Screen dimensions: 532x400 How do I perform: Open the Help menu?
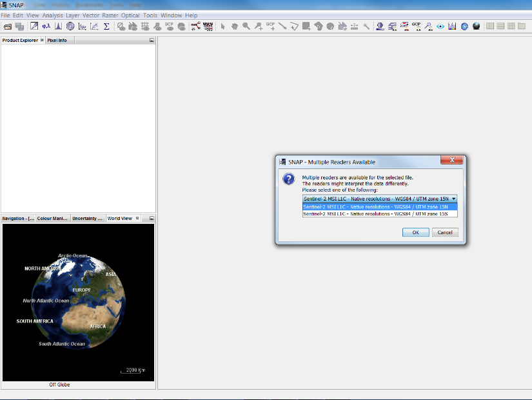click(x=191, y=15)
